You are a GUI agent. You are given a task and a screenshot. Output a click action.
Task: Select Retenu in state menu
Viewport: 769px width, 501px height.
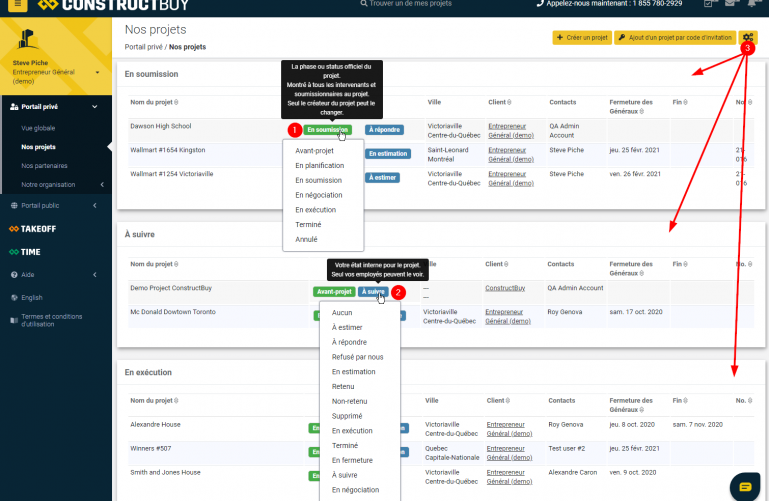[343, 386]
